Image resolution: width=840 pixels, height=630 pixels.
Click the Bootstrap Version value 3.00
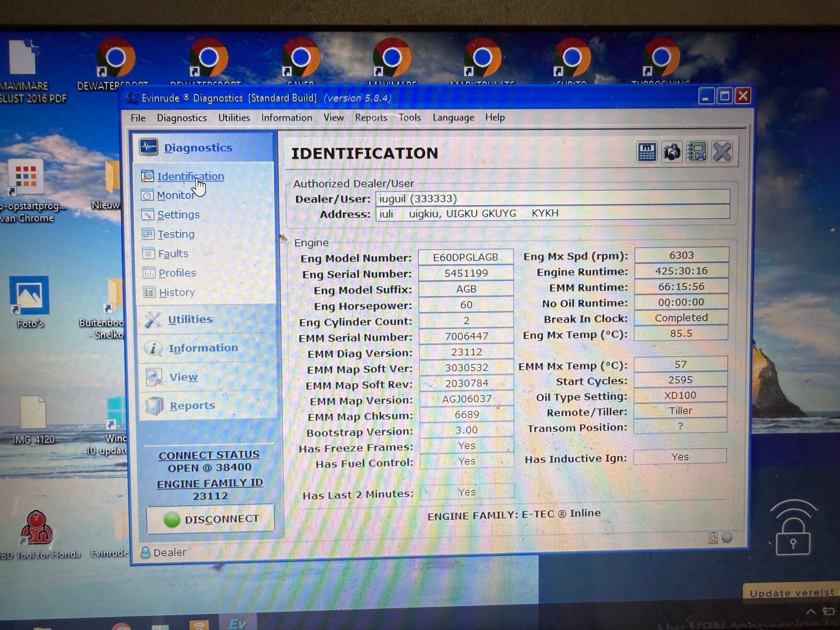[x=467, y=430]
